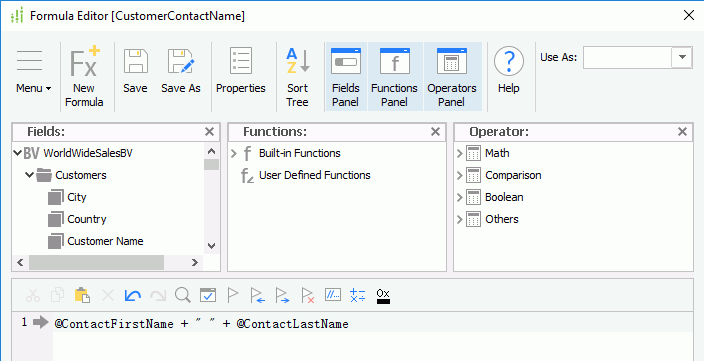The height and width of the screenshot is (361, 704).
Task: Click the Redo arrow
Action: [x=158, y=295]
